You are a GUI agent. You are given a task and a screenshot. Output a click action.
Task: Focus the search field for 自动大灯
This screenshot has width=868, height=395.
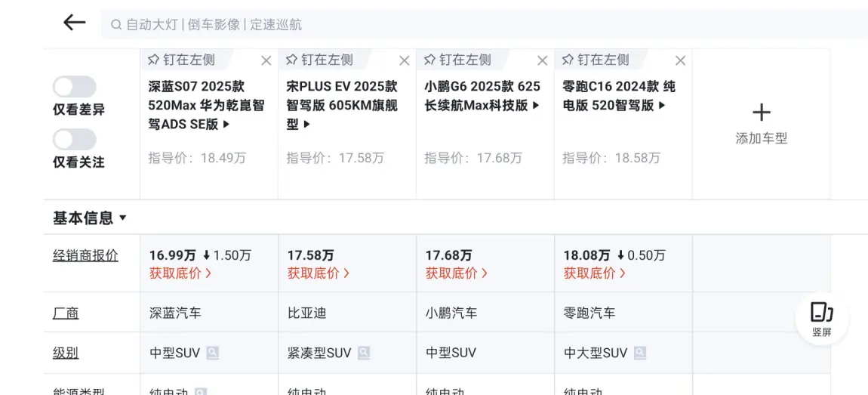(x=485, y=25)
